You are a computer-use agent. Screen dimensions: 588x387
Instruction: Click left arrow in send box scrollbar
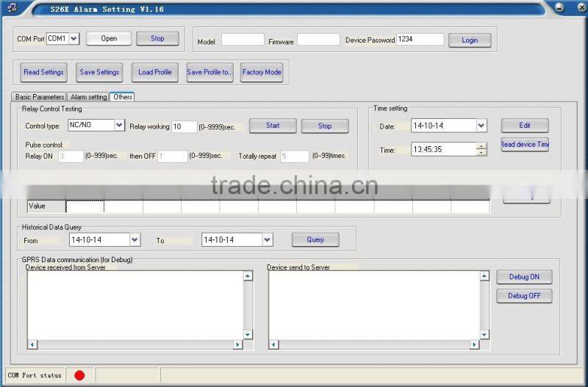point(274,344)
